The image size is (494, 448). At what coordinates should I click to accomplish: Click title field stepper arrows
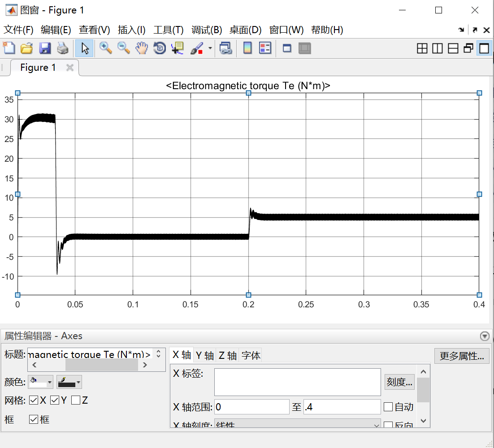click(159, 354)
